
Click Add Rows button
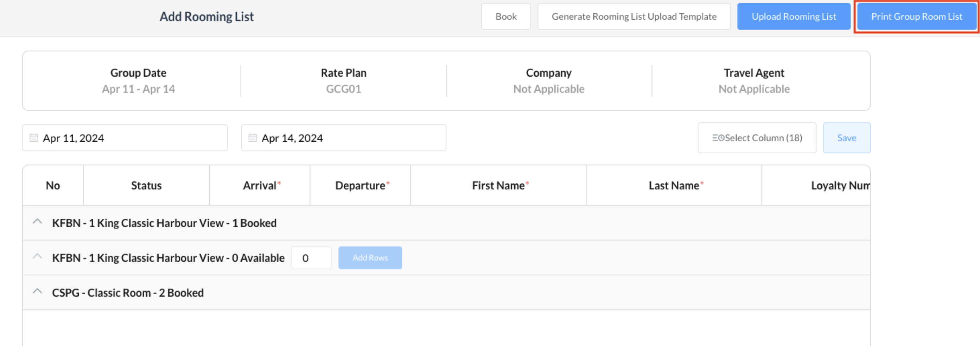tap(370, 258)
